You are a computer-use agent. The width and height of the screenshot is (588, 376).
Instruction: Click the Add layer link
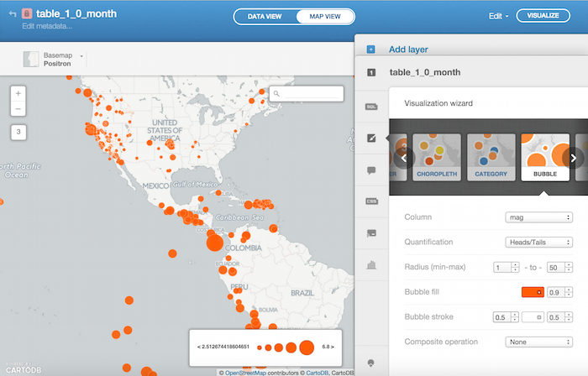click(408, 50)
